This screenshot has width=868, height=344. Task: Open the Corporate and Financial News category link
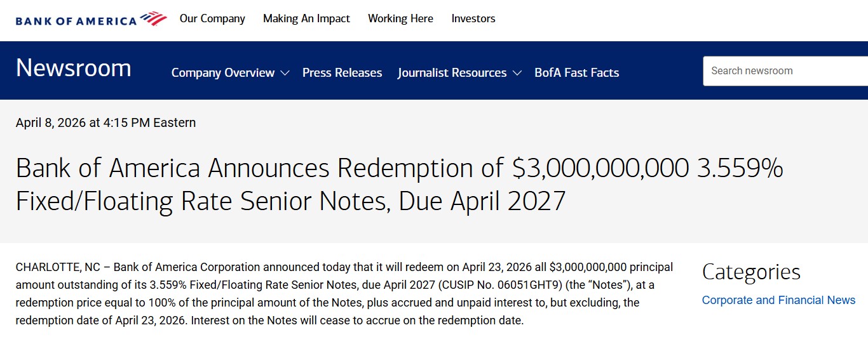coord(778,300)
